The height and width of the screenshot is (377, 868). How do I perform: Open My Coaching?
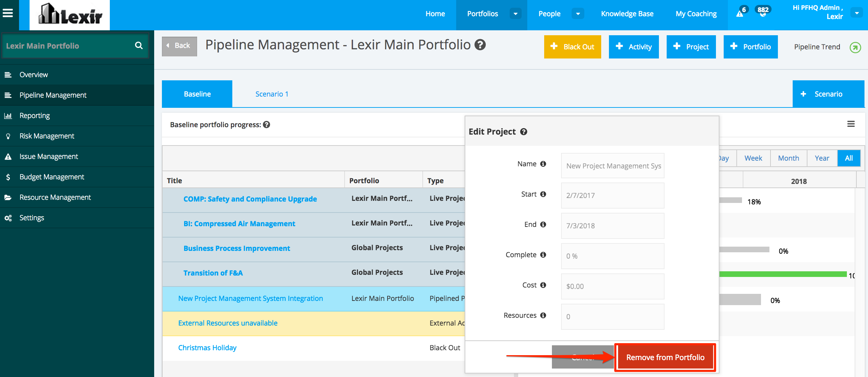click(x=696, y=14)
